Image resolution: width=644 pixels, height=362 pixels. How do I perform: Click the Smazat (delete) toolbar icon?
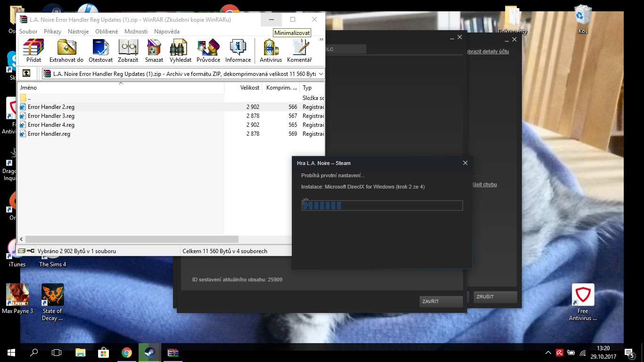point(154,50)
